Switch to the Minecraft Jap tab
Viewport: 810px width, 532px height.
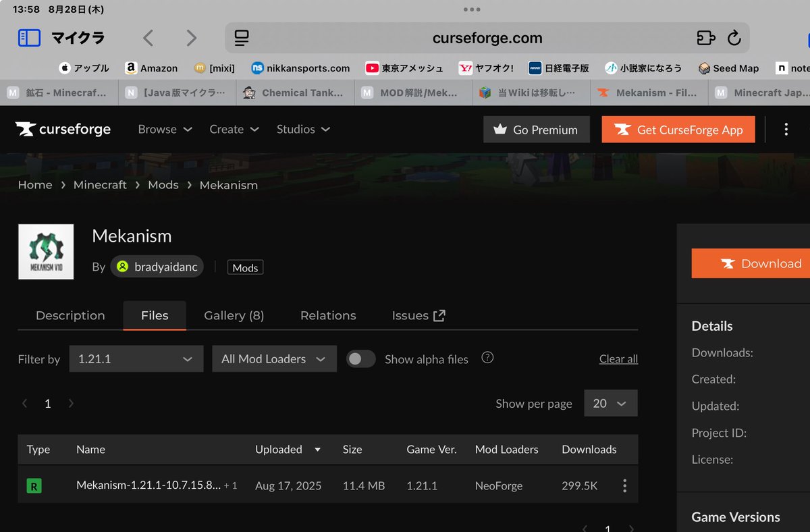tap(759, 92)
